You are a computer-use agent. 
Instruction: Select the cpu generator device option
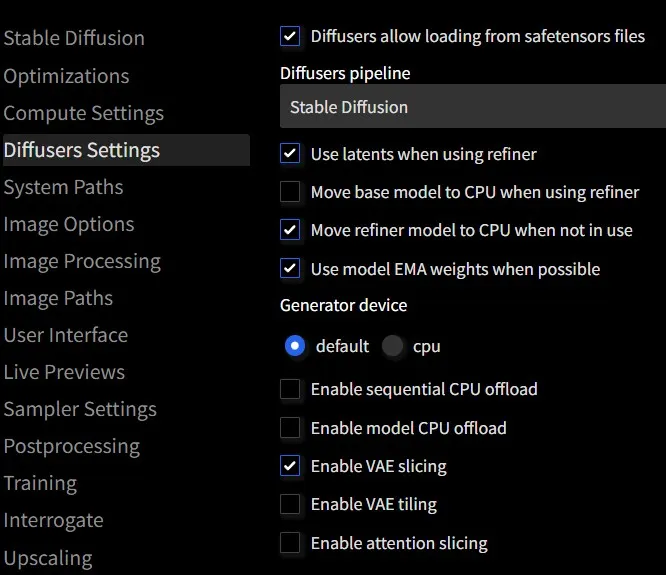click(x=394, y=347)
